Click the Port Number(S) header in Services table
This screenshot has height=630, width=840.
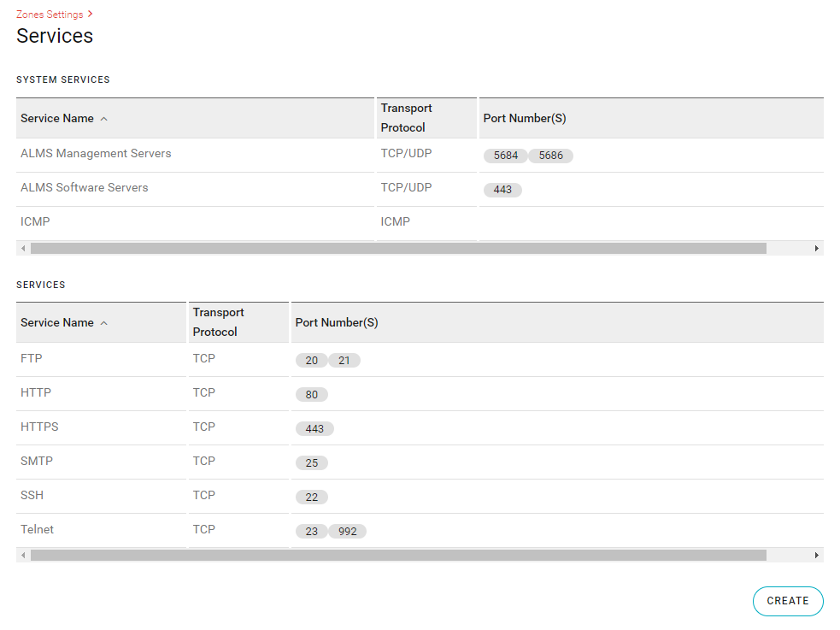(x=337, y=322)
